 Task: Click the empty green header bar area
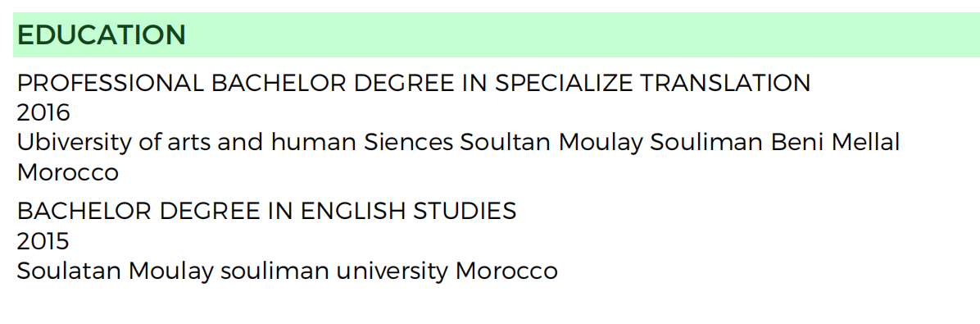click(x=581, y=35)
